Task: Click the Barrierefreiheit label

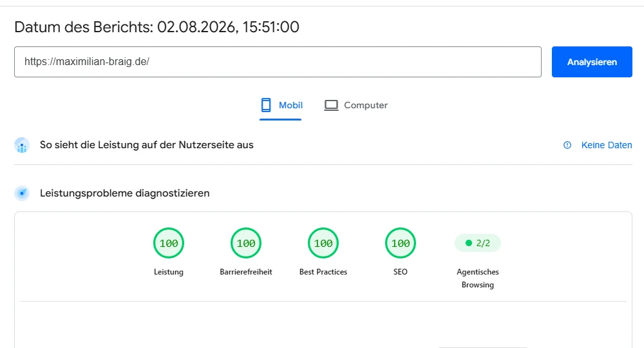Action: [246, 272]
